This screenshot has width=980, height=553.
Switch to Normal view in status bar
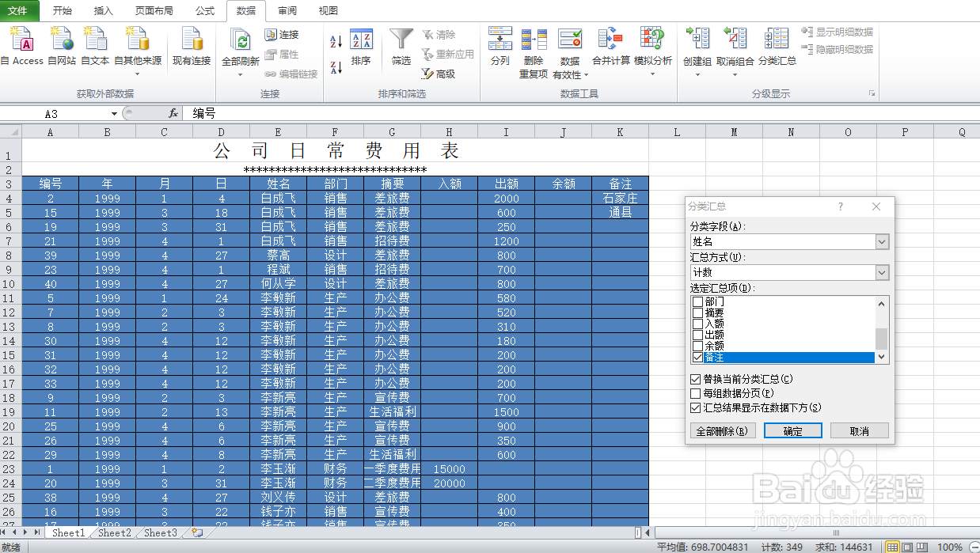(892, 547)
